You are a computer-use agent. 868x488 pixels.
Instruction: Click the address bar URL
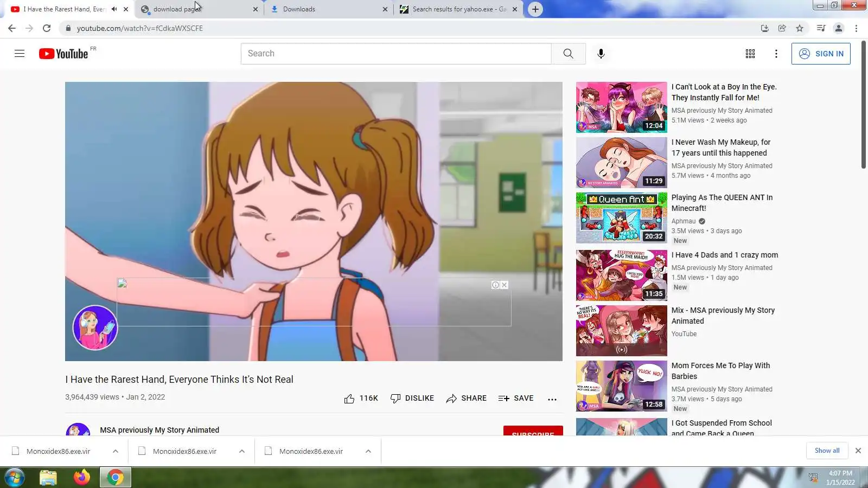[x=140, y=28]
